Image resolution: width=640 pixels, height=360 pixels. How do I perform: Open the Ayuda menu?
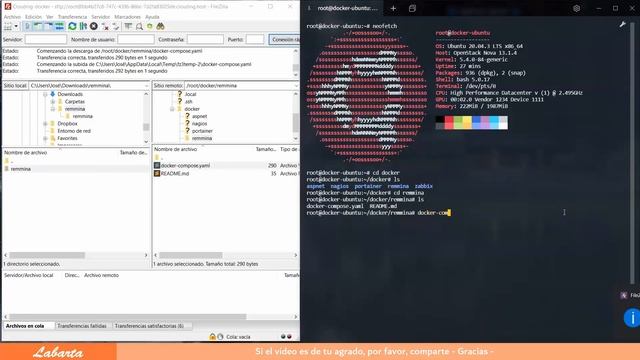pos(152,17)
